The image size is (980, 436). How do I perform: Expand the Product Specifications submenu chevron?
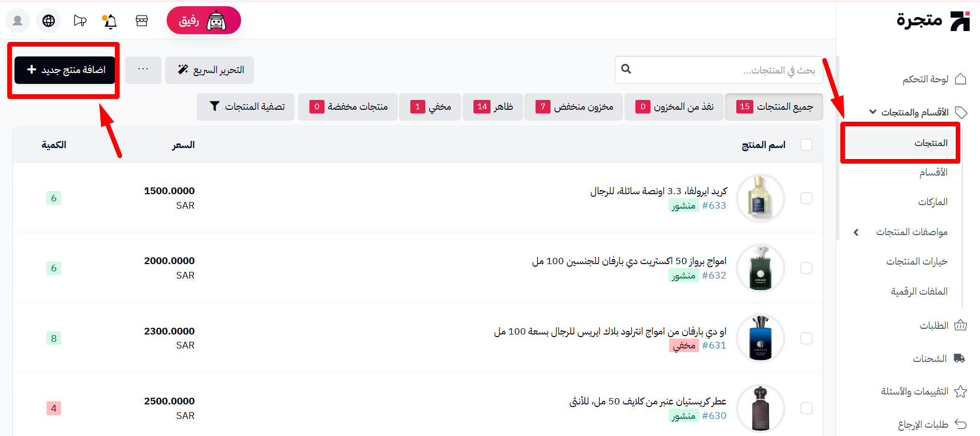856,232
